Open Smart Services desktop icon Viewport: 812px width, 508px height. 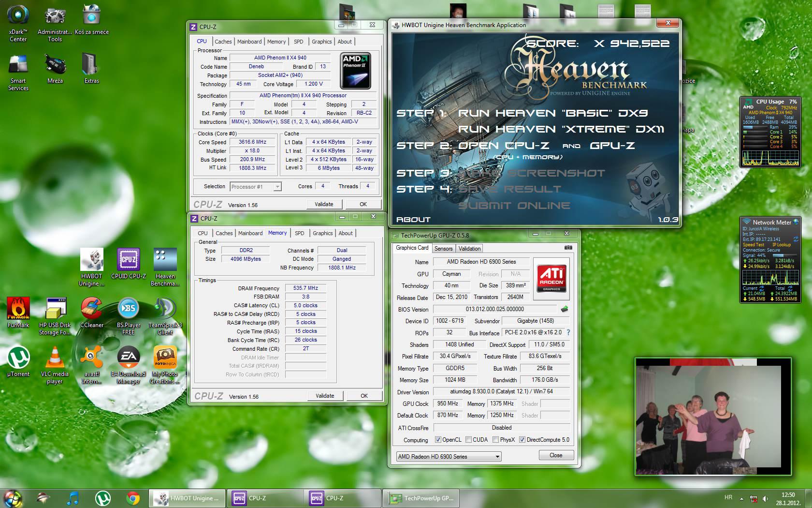(x=18, y=72)
